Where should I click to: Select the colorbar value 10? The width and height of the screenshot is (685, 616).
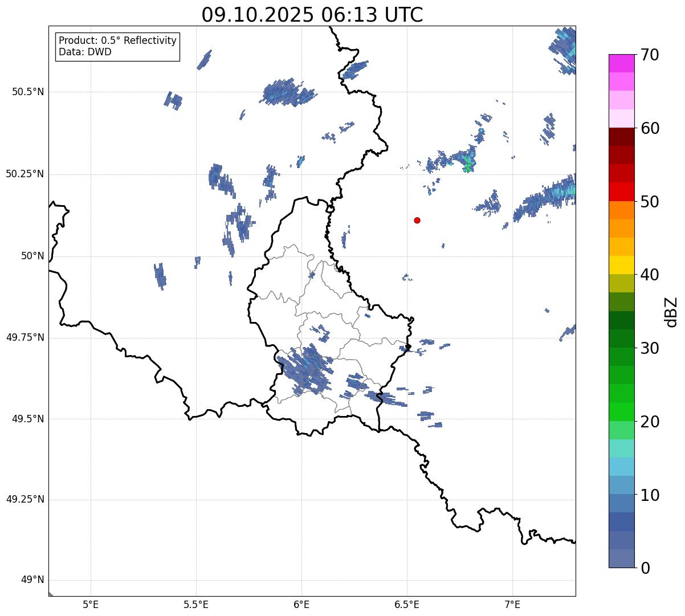click(x=650, y=495)
